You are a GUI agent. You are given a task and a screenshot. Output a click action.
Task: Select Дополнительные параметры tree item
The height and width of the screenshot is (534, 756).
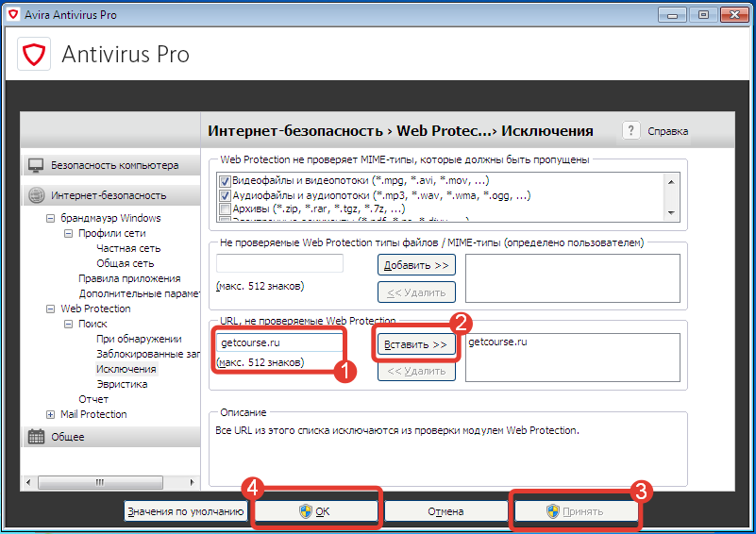click(139, 293)
